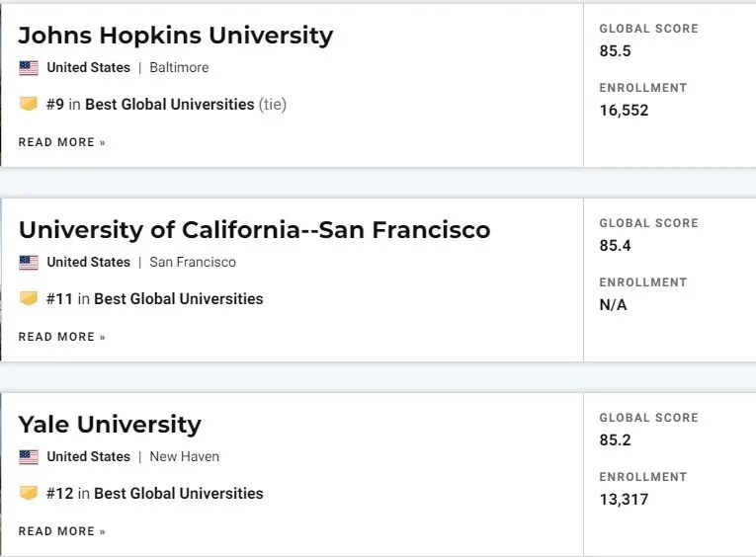
Task: Click the gold badge icon beside #9 ranking
Action: point(29,104)
